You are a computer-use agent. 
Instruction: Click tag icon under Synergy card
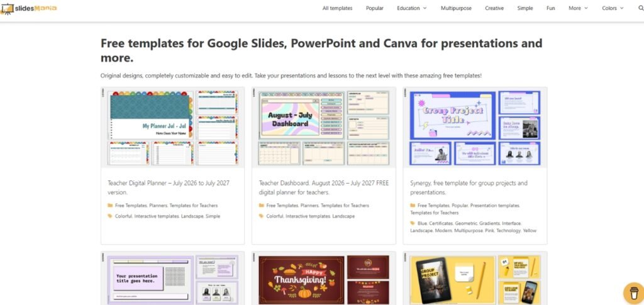tap(413, 223)
